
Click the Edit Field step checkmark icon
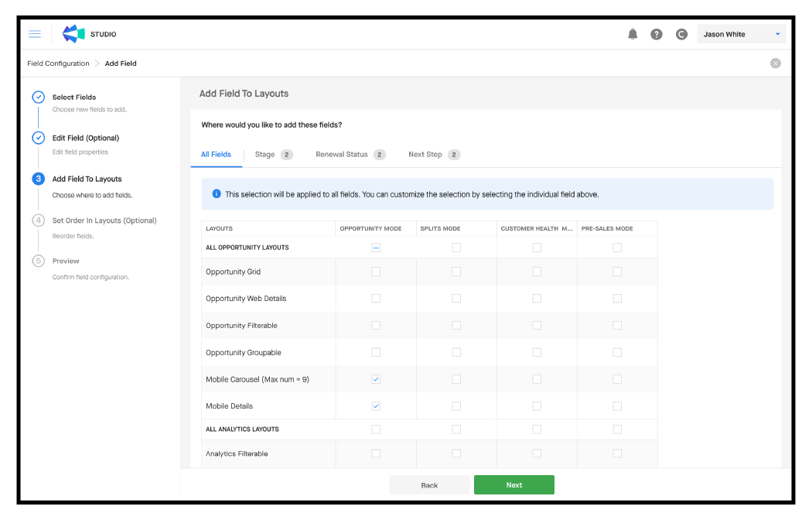tap(39, 138)
